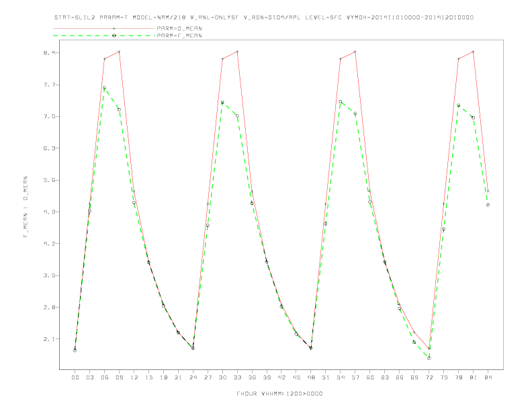
Task: Click the 7.0 y-axis tick label
Action: (x=49, y=117)
